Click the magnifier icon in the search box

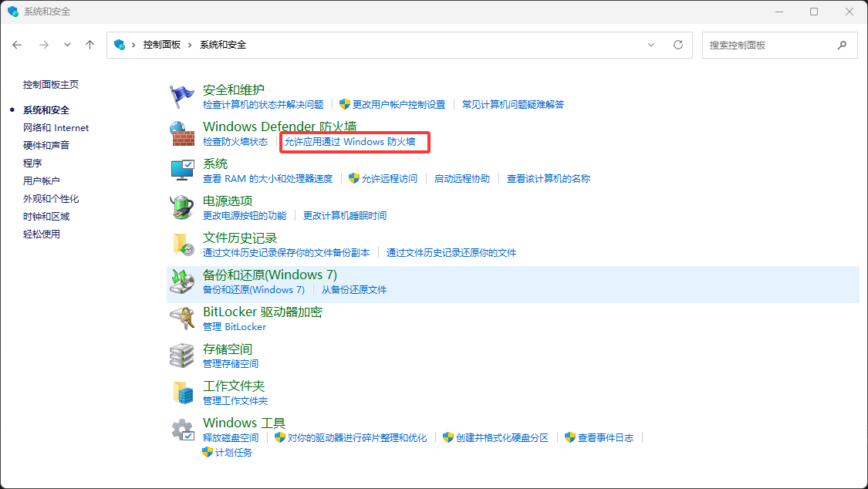pos(842,46)
